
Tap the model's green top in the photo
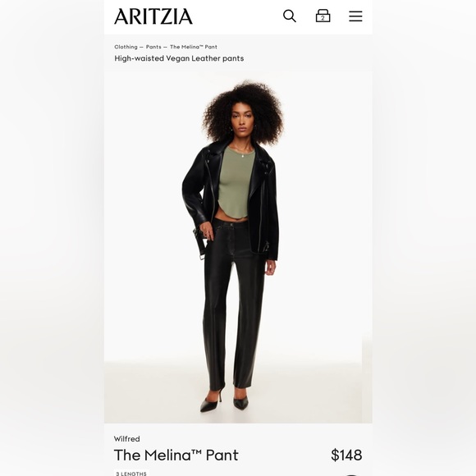[236, 182]
